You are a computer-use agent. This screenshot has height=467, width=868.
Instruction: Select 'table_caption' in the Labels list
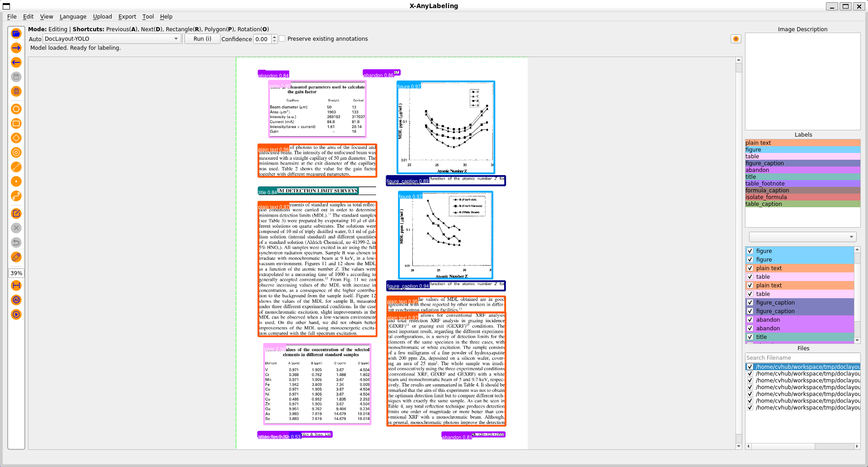click(803, 204)
